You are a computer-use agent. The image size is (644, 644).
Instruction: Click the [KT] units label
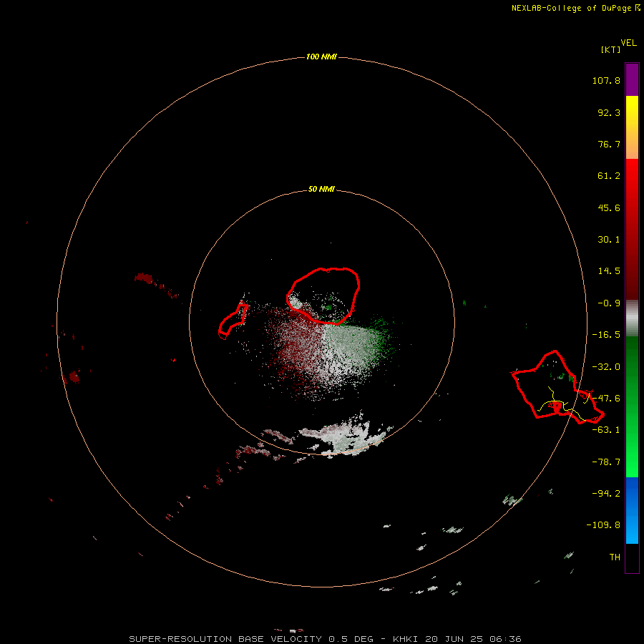pos(610,49)
